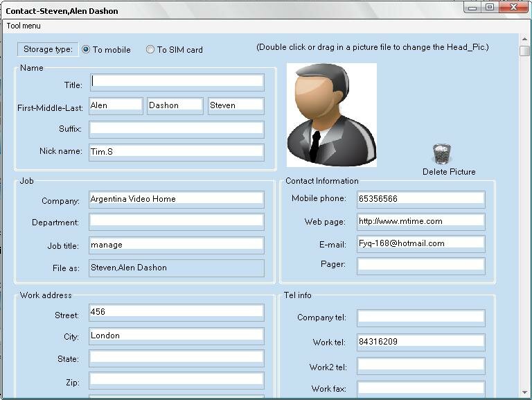The height and width of the screenshot is (400, 532).
Task: Click the first name field containing Alen
Action: coord(116,106)
